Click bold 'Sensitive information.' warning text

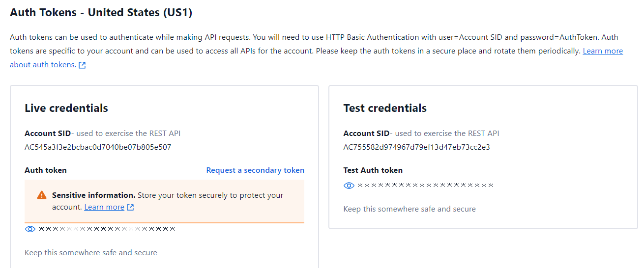coord(93,195)
